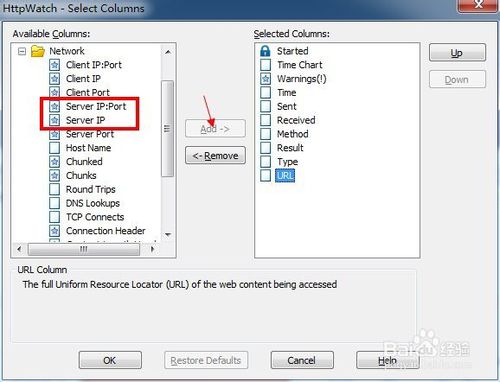This screenshot has height=382, width=500.
Task: Click the Network folder icon
Action: click(x=38, y=51)
